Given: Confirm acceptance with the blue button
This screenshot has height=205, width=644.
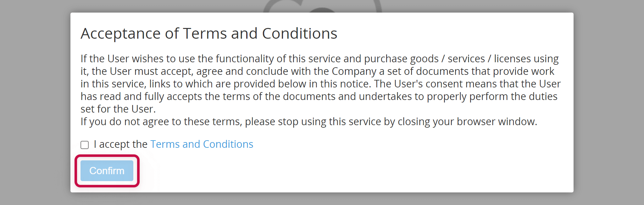Looking at the screenshot, I should coord(107,171).
